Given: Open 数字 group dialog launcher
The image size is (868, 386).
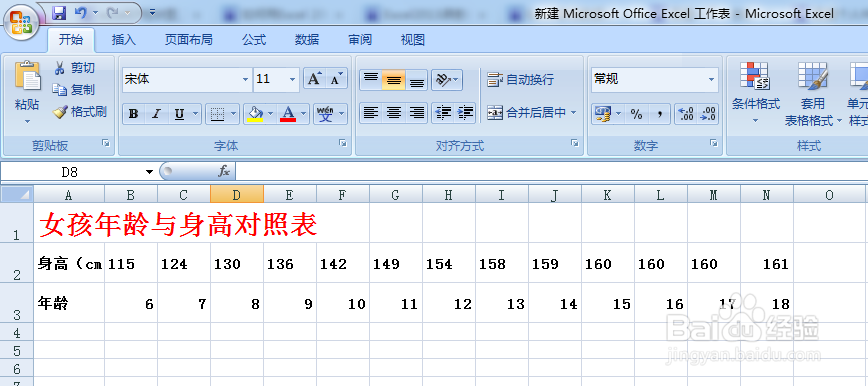Looking at the screenshot, I should (714, 143).
